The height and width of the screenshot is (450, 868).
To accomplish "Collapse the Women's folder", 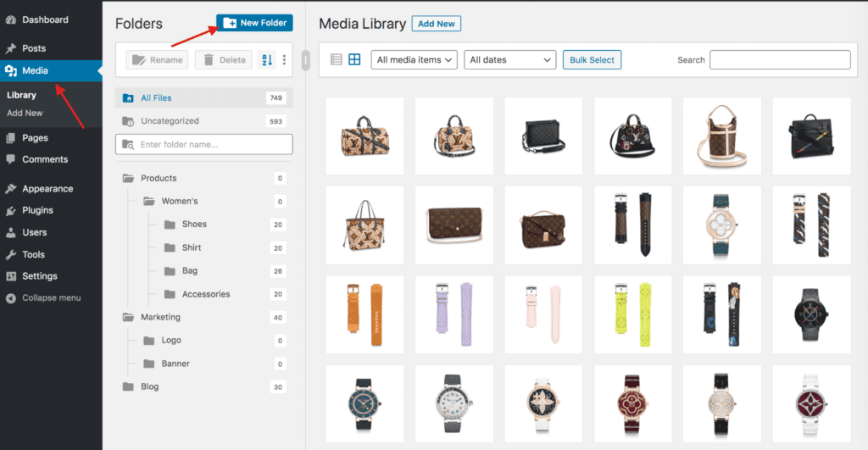I will (149, 202).
